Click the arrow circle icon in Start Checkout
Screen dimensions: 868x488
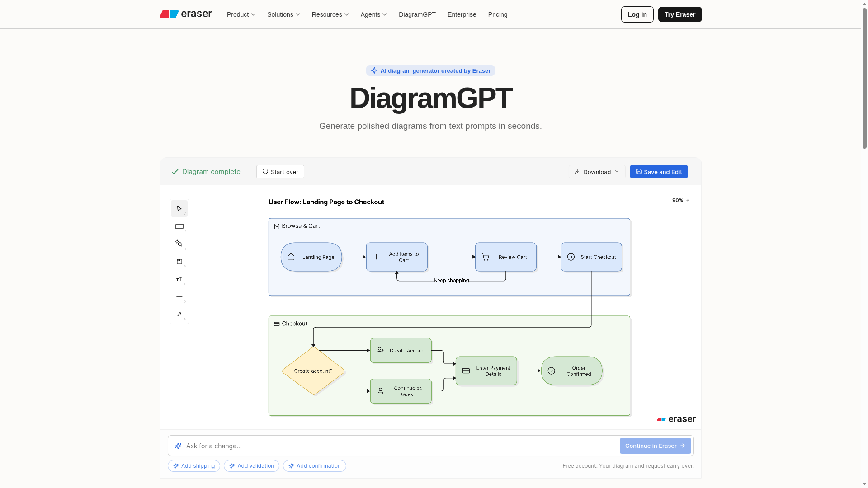pos(571,257)
